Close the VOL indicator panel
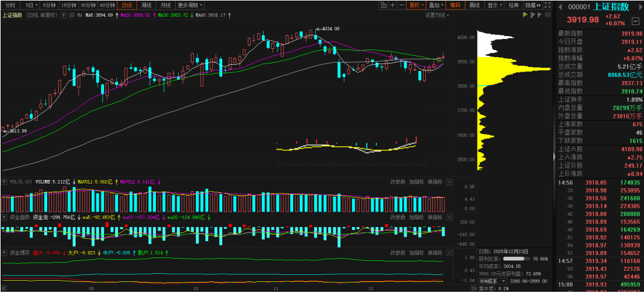This screenshot has height=293, width=644. coord(449,182)
